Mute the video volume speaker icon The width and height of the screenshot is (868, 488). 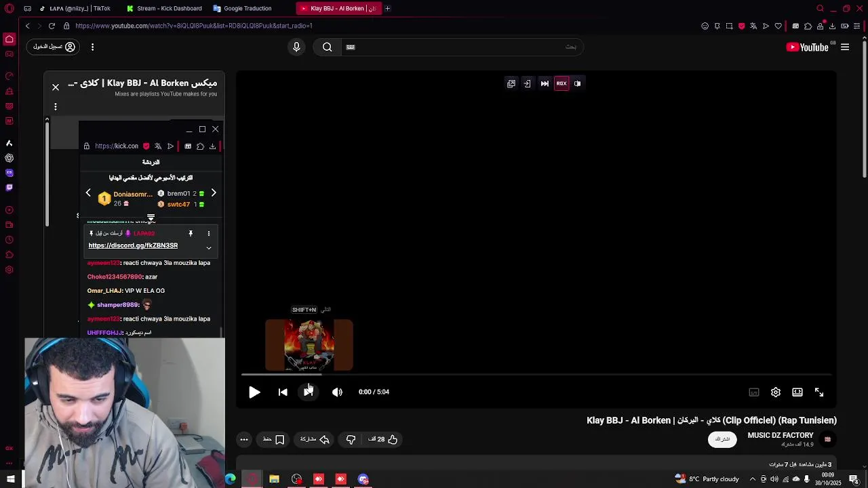point(337,392)
